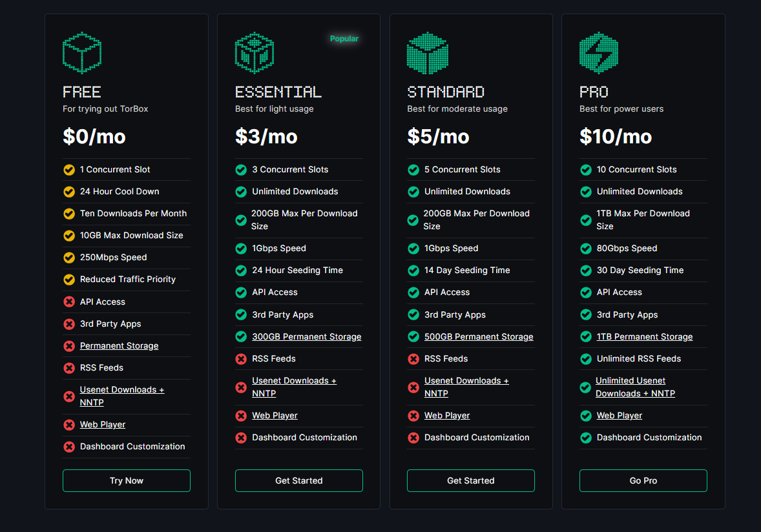This screenshot has height=532, width=761.
Task: Open Usenet Downloads + NNTP link in Essential plan
Action: tap(294, 387)
